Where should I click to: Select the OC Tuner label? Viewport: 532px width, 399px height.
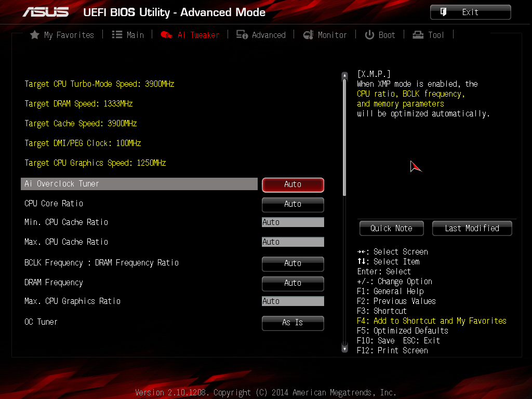[x=41, y=322]
